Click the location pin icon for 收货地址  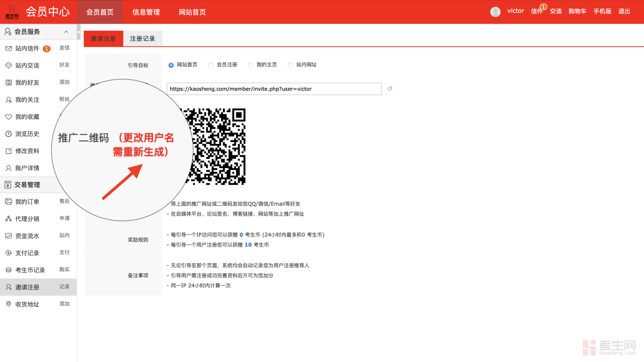8,304
